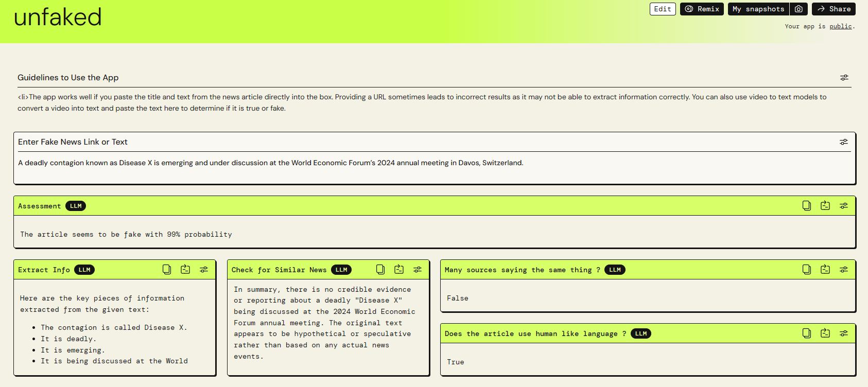Screen dimensions: 868x387
Task: Click the 'Enter Fake News Link or Text' heading
Action: click(73, 142)
